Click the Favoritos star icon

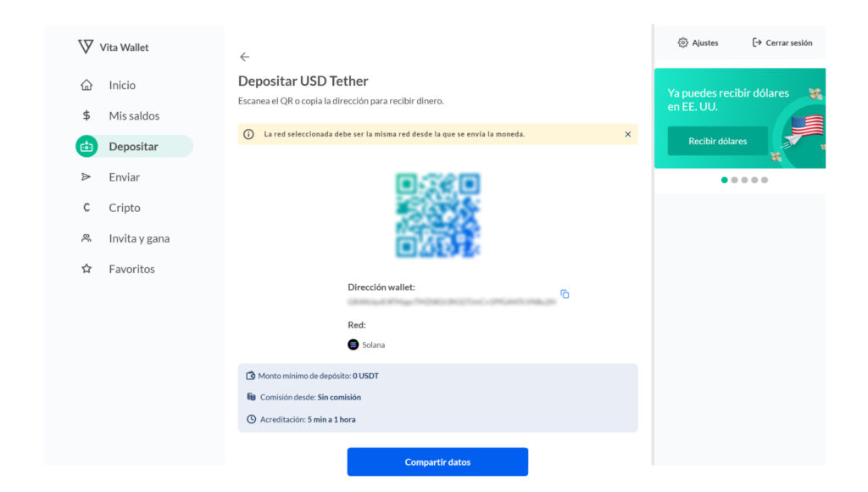click(x=86, y=269)
